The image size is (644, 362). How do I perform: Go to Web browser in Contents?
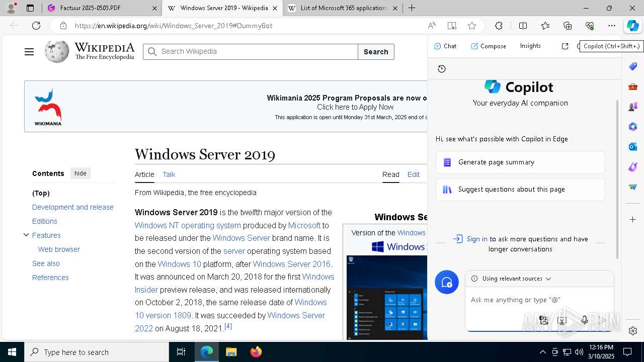[59, 249]
